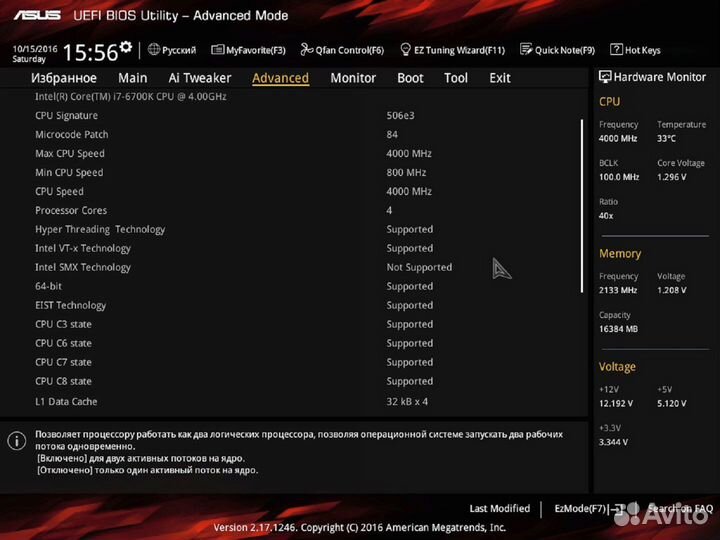Click the 10/15/2016 Saturday date
Image resolution: width=720 pixels, height=540 pixels.
(x=34, y=54)
